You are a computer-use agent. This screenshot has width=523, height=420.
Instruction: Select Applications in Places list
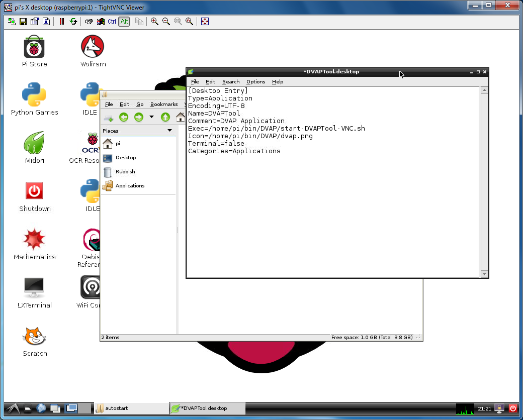point(138,186)
